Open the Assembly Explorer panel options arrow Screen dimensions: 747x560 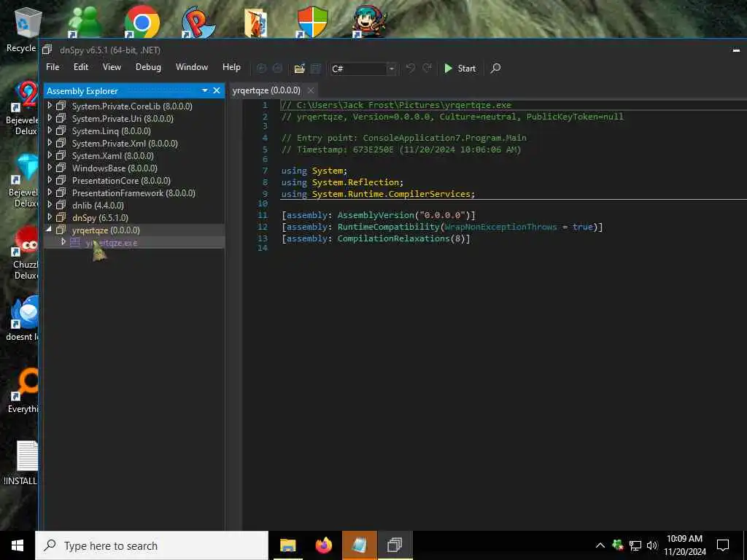205,90
